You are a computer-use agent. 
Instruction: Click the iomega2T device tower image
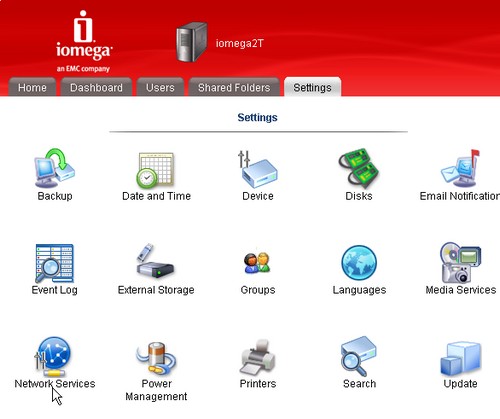(192, 42)
